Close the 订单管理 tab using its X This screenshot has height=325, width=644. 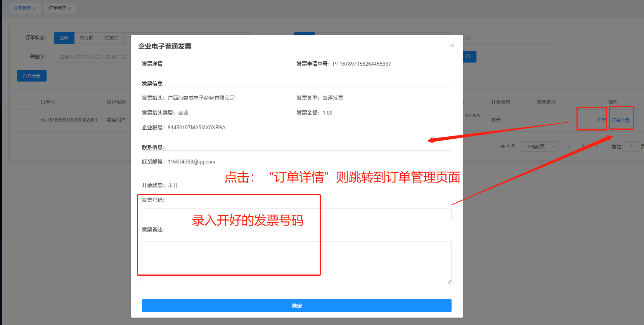(x=70, y=9)
